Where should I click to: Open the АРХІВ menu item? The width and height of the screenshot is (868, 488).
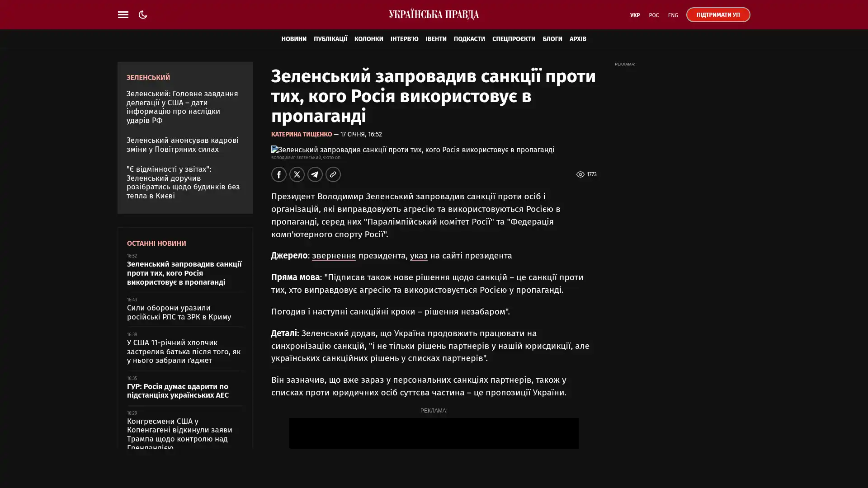coord(577,39)
